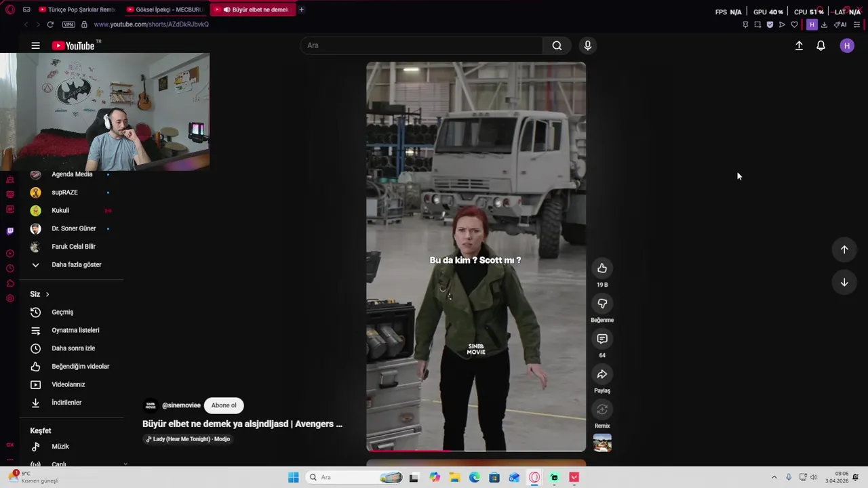Click the browser toolbar pin icon
The height and width of the screenshot is (488, 868).
pos(745,24)
